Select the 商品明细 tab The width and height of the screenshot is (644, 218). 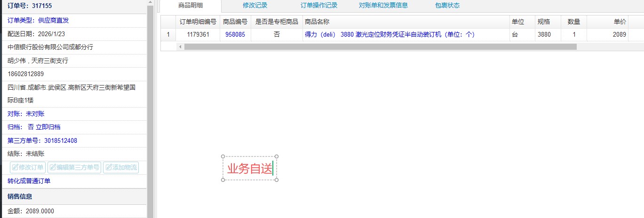[191, 6]
